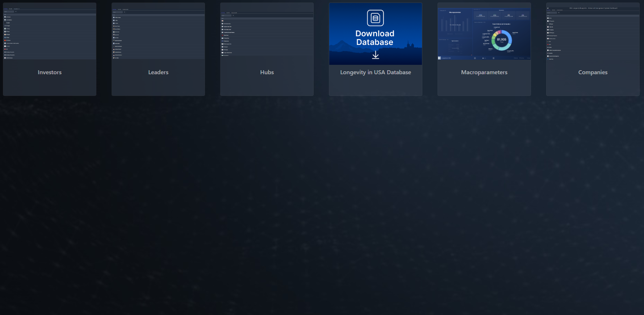Viewport: 644px width, 315px height.
Task: Open the Macroparameters card title
Action: (484, 72)
